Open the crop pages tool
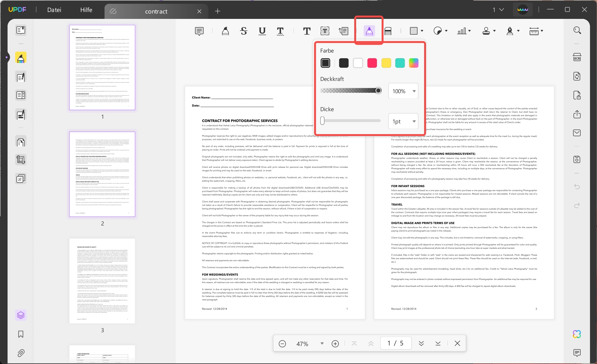The image size is (597, 364). point(21,160)
